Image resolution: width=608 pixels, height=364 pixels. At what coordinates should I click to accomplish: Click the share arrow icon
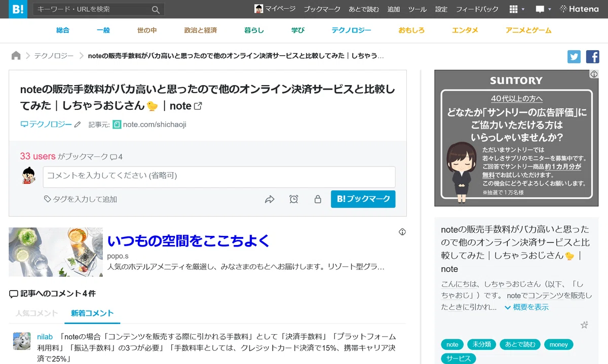(x=270, y=199)
